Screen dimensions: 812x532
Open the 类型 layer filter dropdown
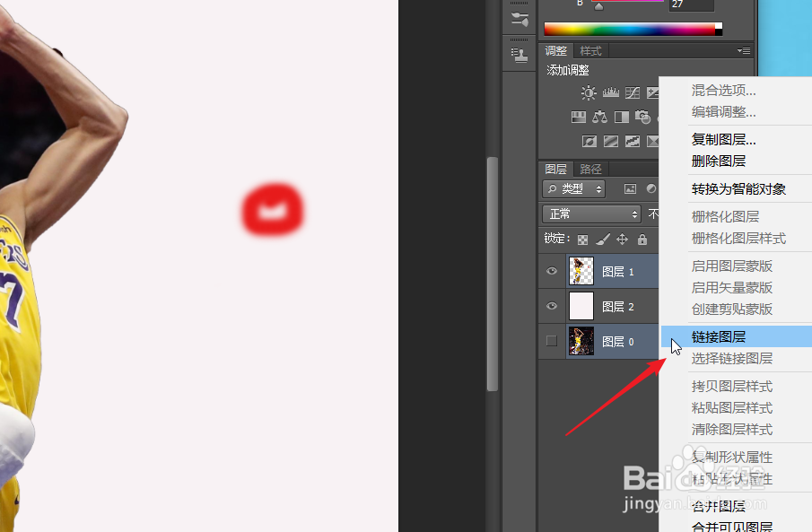(574, 189)
